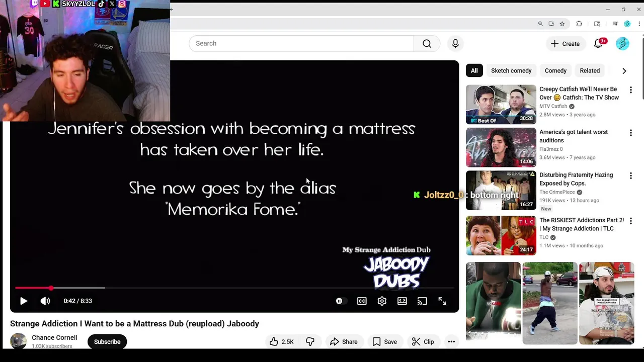Mute the video with the speaker icon
This screenshot has width=644, height=362.
(45, 301)
